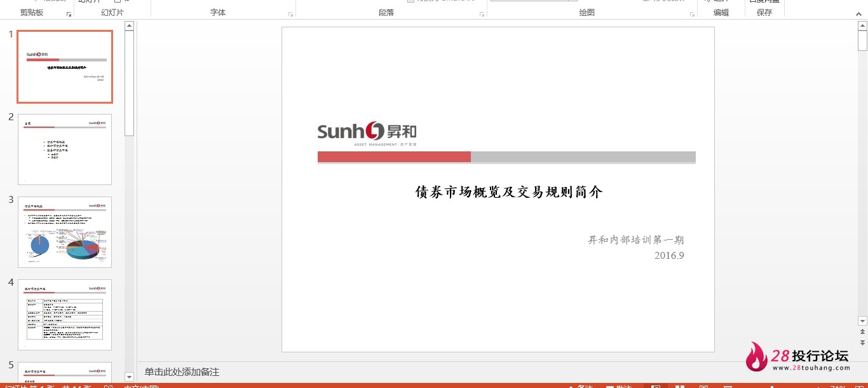
Task: Select slide 3 thumbnail with pie charts
Action: click(65, 232)
